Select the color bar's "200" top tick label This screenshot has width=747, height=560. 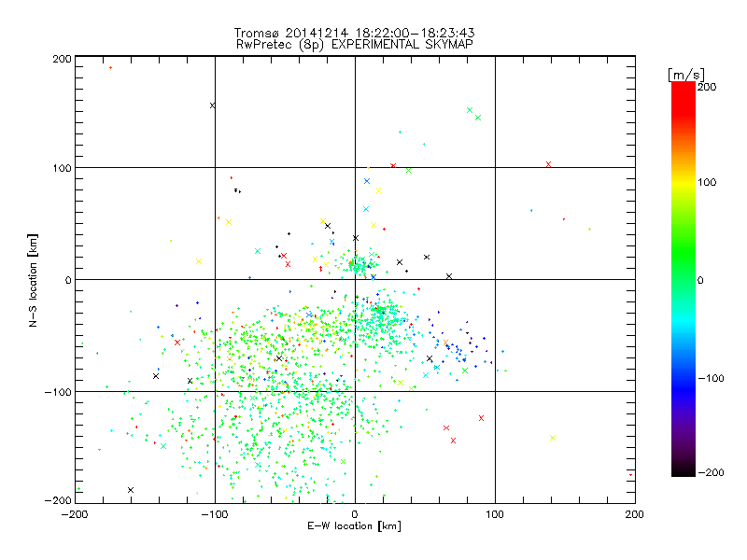click(x=707, y=87)
